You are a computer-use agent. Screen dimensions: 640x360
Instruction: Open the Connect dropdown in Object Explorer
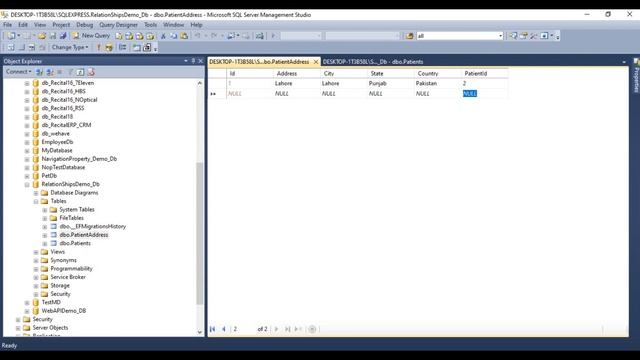(x=18, y=72)
